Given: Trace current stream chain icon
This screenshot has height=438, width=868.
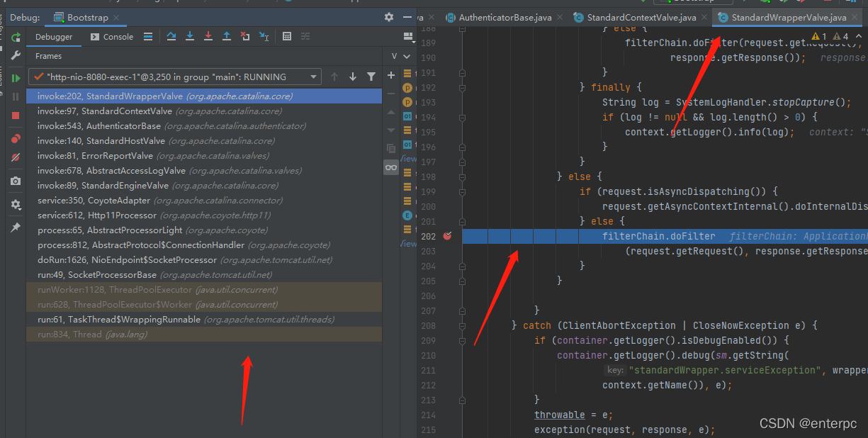Looking at the screenshot, I should 305,37.
